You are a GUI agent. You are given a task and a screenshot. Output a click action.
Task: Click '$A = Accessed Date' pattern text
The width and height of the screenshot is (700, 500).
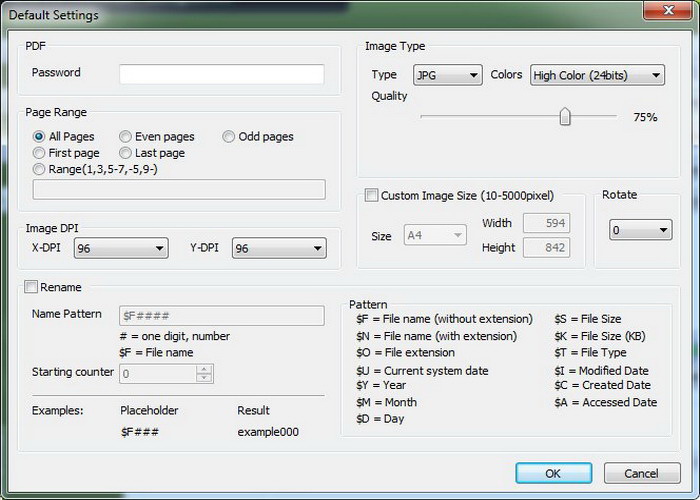pos(606,403)
